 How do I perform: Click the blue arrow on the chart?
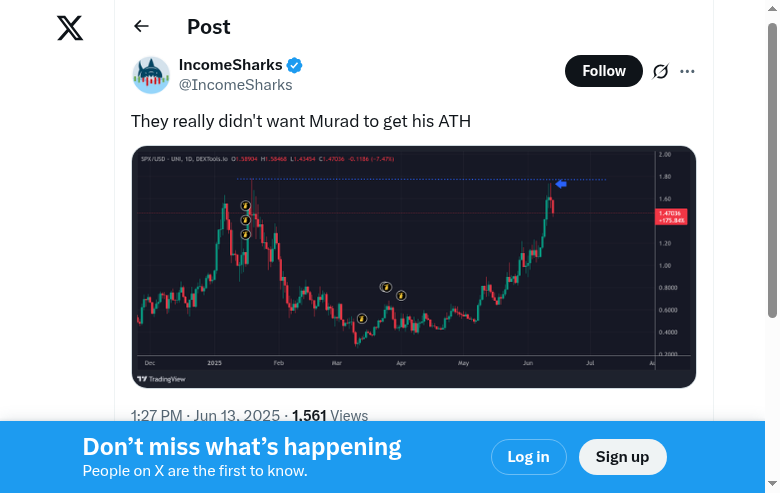pos(561,184)
